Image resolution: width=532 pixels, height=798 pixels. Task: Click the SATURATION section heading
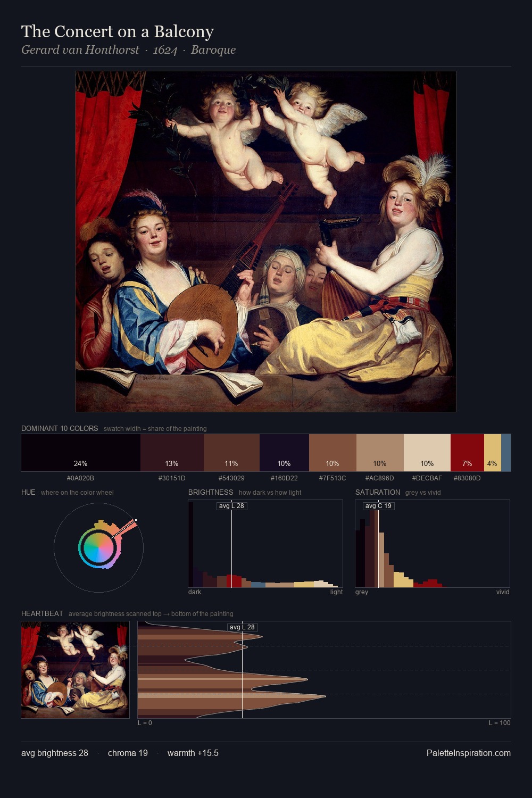378,492
